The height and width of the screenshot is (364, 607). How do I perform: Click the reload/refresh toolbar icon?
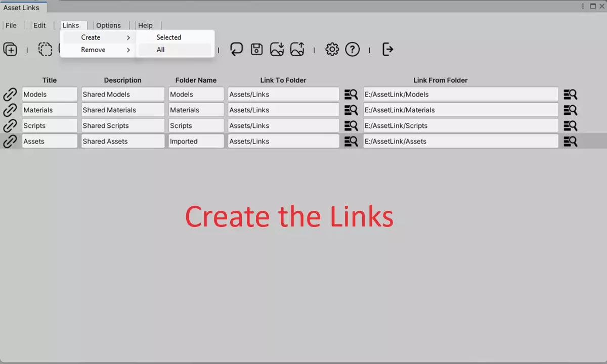coord(236,49)
